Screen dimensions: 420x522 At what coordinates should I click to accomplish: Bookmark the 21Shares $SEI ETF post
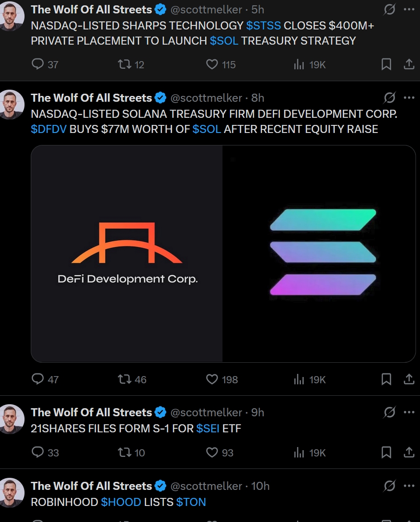pyautogui.click(x=387, y=453)
